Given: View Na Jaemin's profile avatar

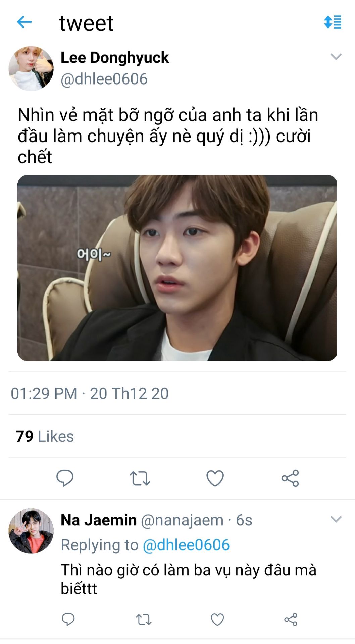Looking at the screenshot, I should point(31,531).
